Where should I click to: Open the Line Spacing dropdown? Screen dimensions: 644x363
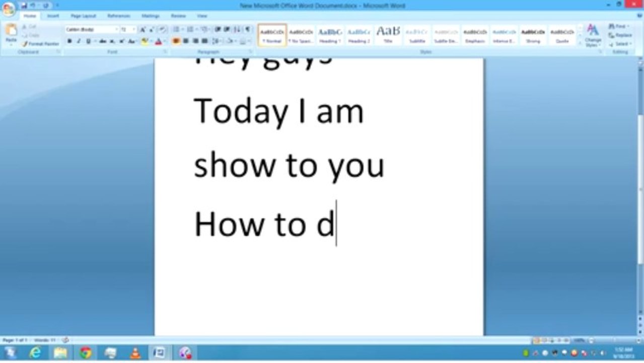click(x=218, y=41)
